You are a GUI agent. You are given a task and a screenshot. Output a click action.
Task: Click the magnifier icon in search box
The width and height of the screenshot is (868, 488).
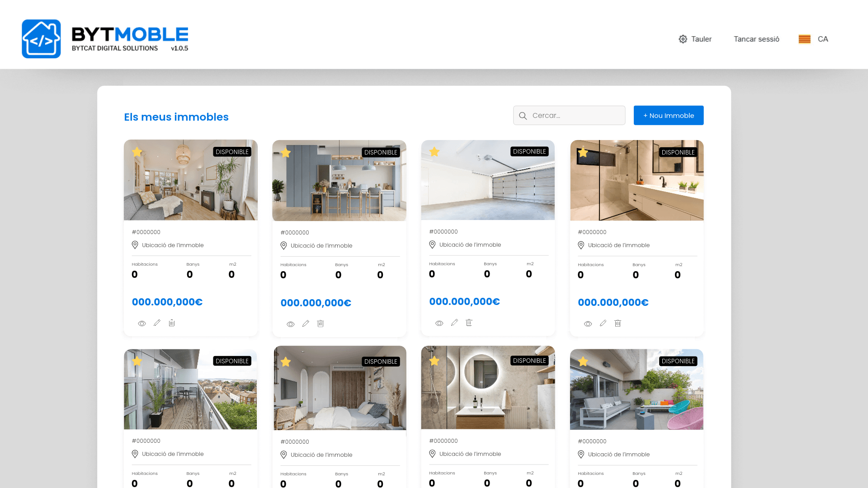tap(523, 116)
